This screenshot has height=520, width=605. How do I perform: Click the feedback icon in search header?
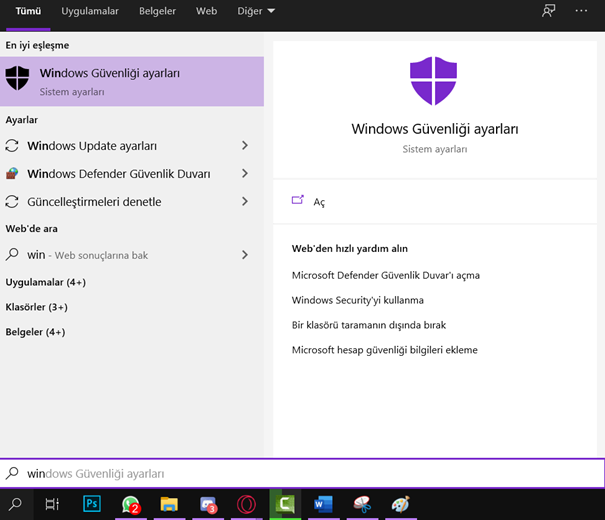[548, 11]
